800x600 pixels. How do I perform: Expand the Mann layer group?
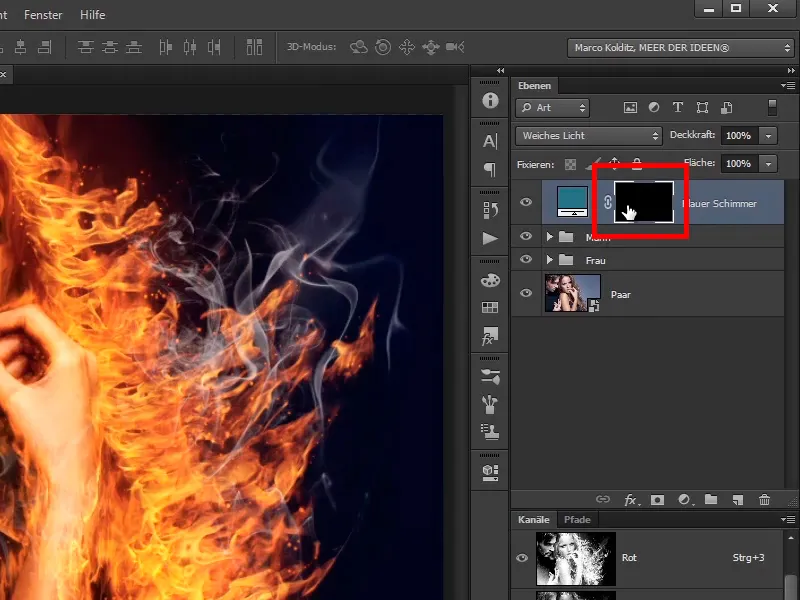[x=549, y=237]
